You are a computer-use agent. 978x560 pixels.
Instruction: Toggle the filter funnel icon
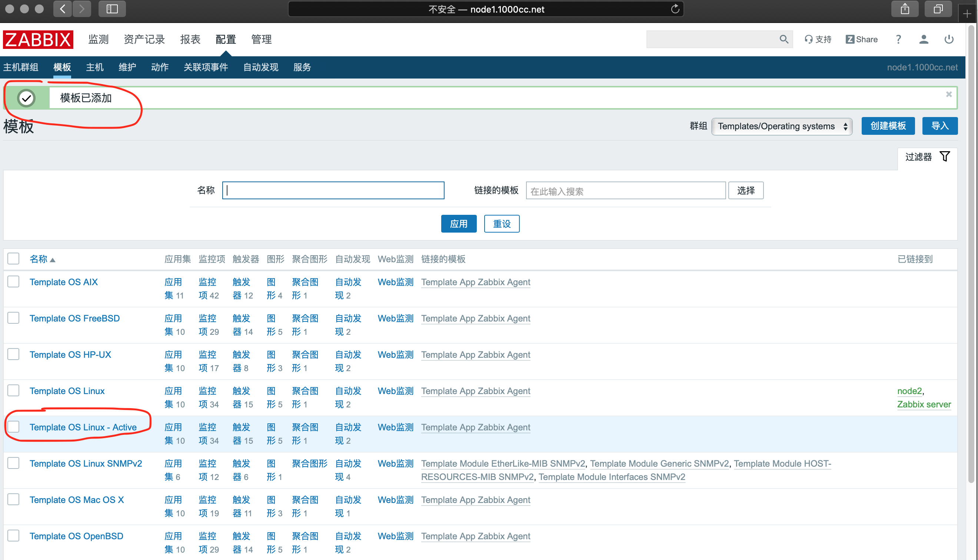(x=944, y=157)
